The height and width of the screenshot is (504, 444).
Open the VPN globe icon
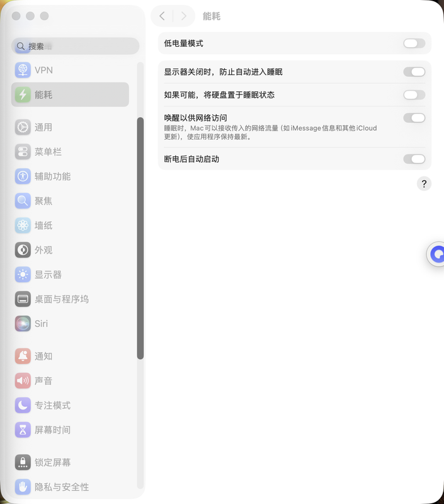(23, 70)
